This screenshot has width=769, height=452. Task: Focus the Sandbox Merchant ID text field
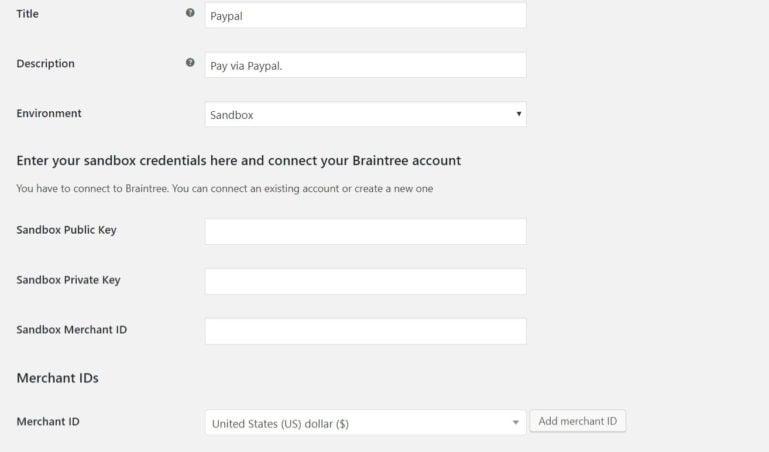[x=365, y=331]
